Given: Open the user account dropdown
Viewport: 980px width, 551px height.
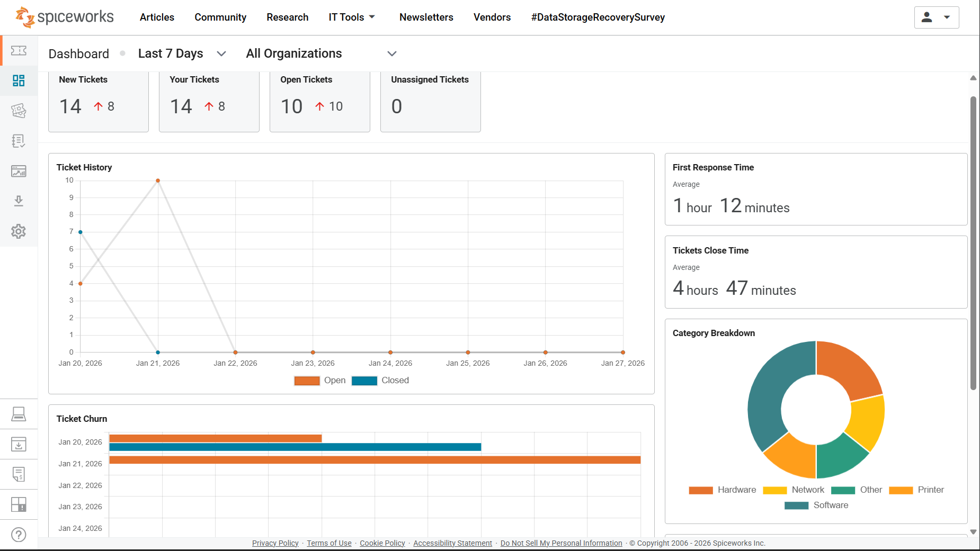Looking at the screenshot, I should [x=936, y=17].
